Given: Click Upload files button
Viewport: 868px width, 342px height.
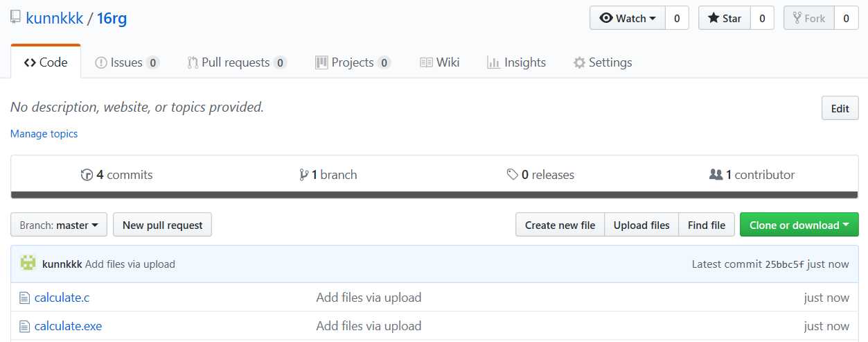Looking at the screenshot, I should pyautogui.click(x=641, y=225).
